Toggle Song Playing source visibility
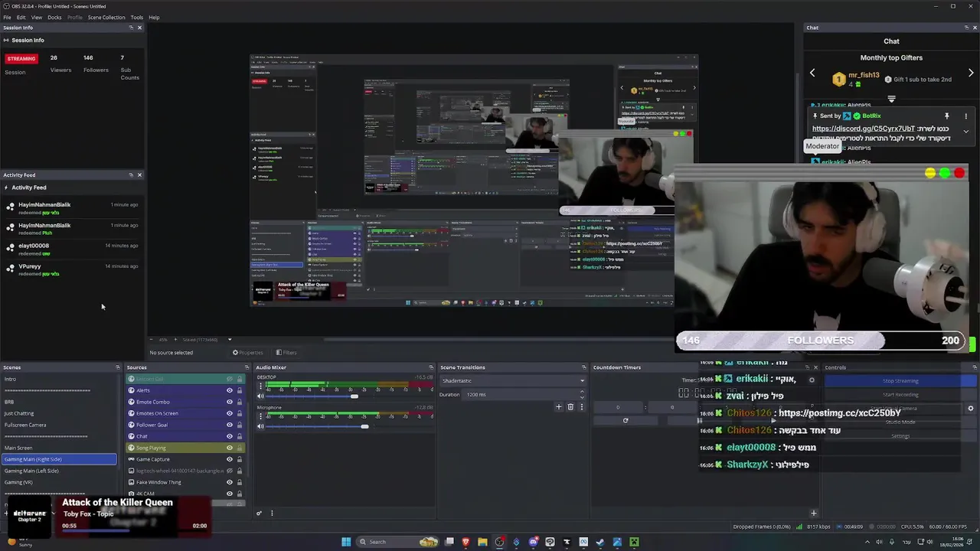The height and width of the screenshot is (551, 980). [x=229, y=448]
